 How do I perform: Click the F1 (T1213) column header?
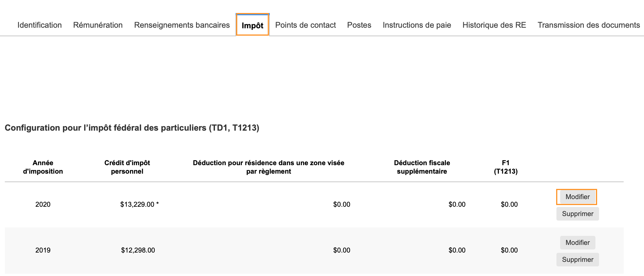point(506,167)
